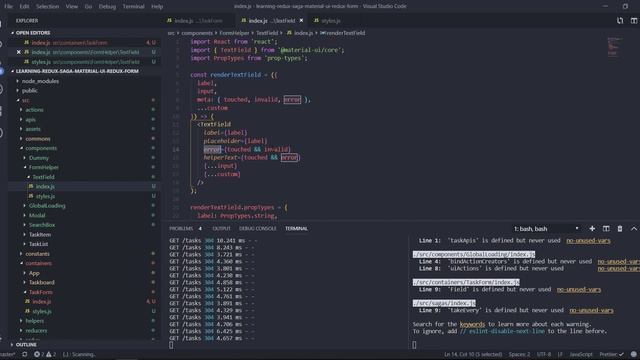Image resolution: width=640 pixels, height=360 pixels.
Task: Click the split editor icon
Action: tap(634, 20)
